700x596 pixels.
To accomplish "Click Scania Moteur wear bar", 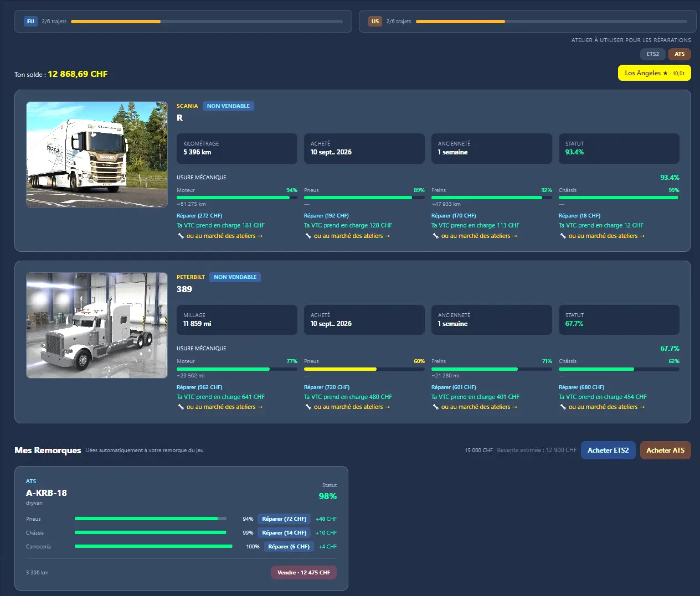I will [x=236, y=198].
